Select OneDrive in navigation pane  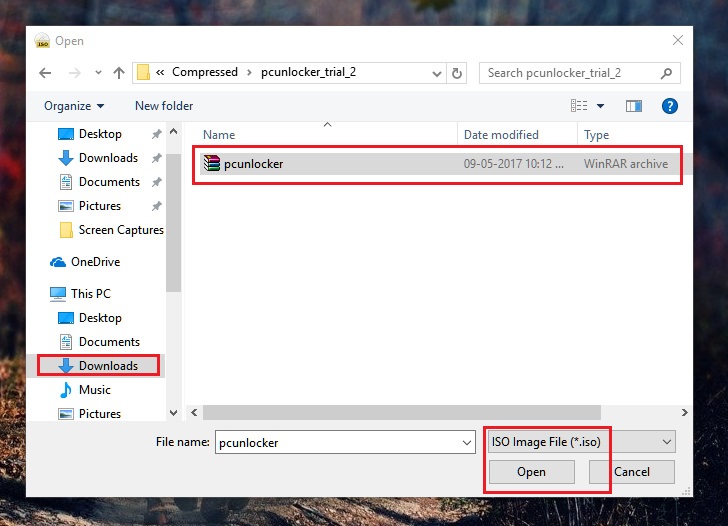click(96, 262)
